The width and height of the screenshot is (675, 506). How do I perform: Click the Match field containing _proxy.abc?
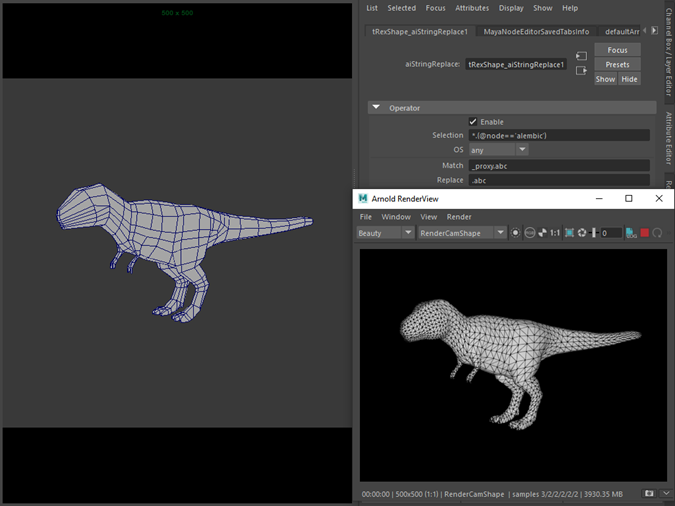(559, 165)
